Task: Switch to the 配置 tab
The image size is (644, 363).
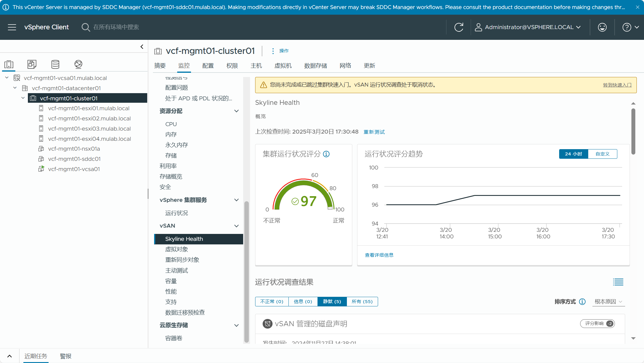Action: [x=208, y=66]
